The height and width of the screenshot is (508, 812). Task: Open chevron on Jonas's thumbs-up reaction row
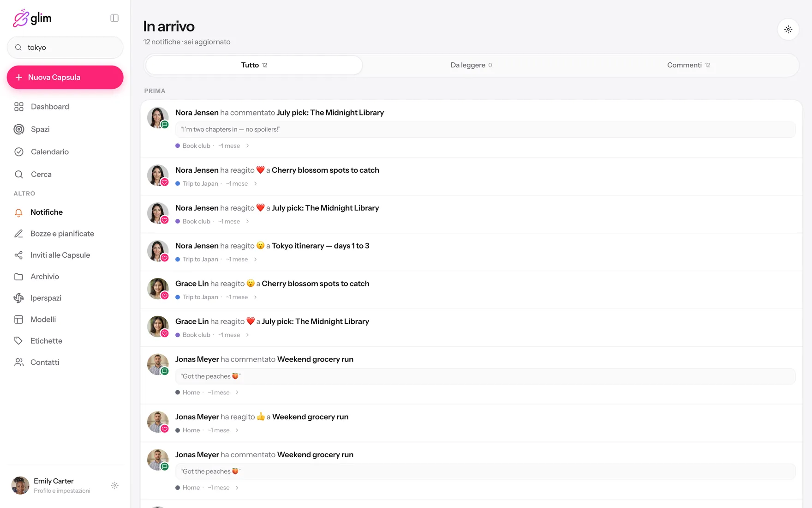237,430
